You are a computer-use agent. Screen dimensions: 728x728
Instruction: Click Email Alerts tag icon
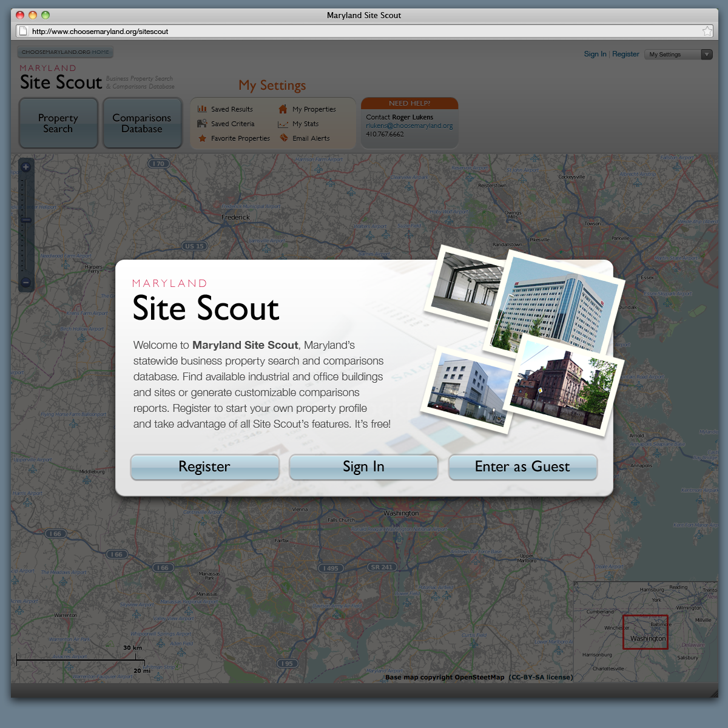[x=283, y=138]
